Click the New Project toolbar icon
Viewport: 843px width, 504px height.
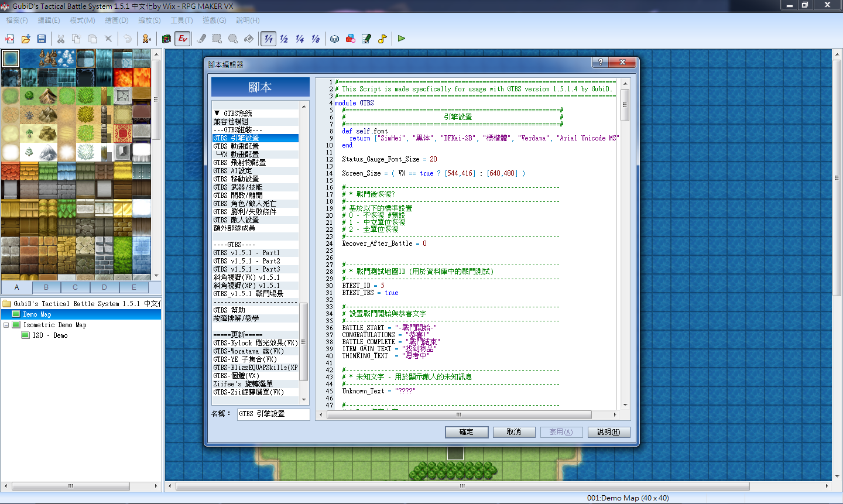10,39
